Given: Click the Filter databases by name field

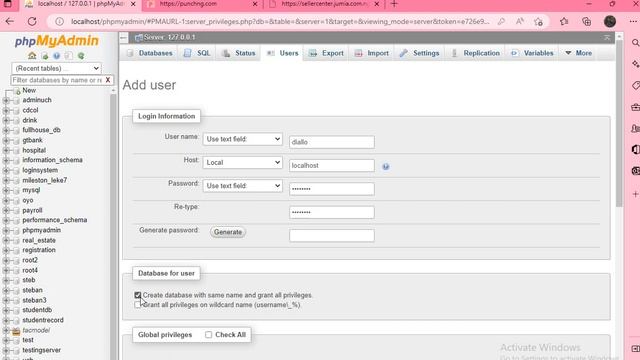Looking at the screenshot, I should pyautogui.click(x=57, y=80).
